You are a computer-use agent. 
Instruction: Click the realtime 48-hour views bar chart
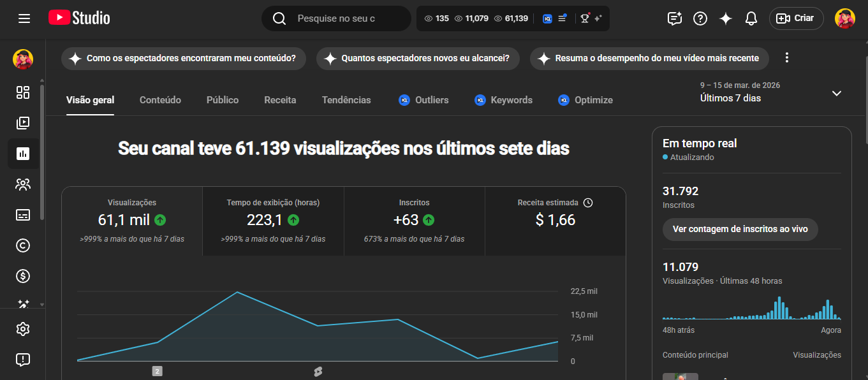click(x=751, y=308)
